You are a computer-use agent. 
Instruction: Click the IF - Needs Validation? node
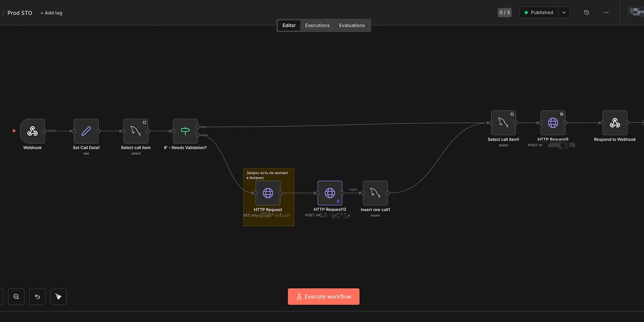185,131
